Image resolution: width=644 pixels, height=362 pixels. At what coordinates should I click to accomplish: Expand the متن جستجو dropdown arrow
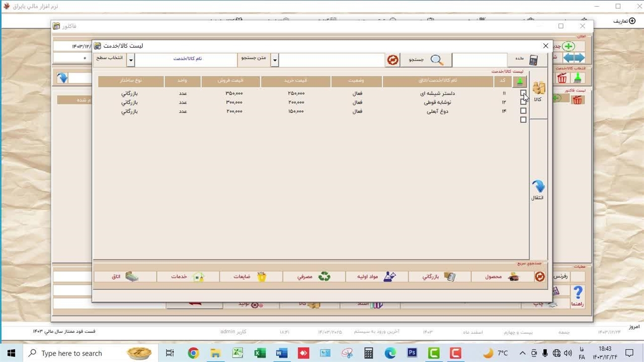275,60
